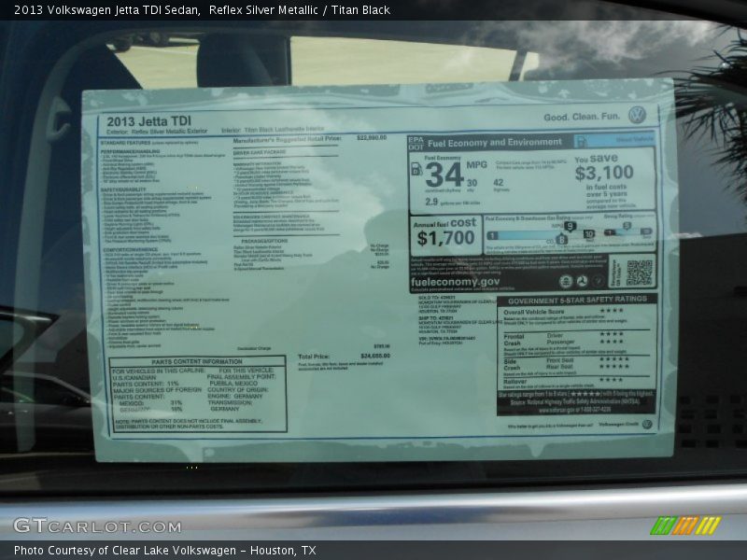Click the QR code on the fuel label

(640, 273)
